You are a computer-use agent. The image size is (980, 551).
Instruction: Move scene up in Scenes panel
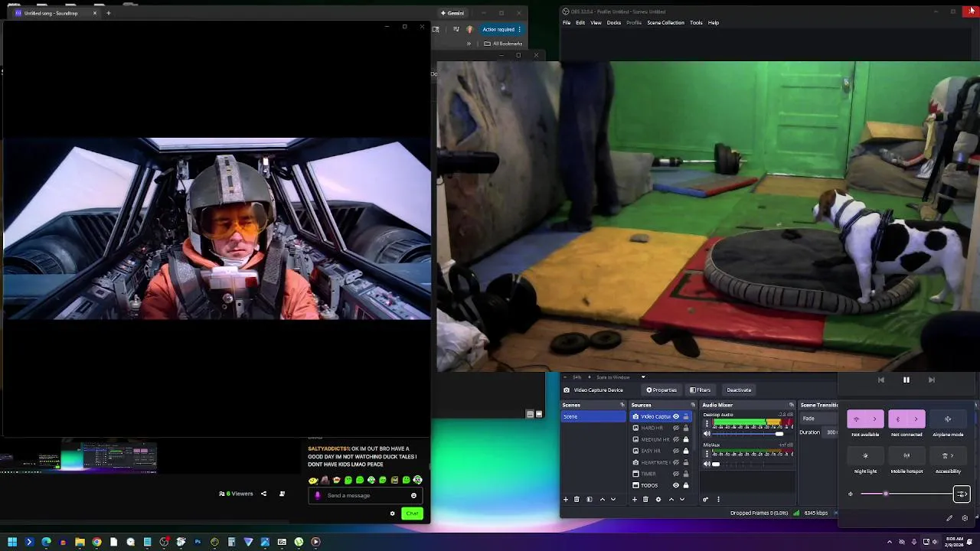603,499
